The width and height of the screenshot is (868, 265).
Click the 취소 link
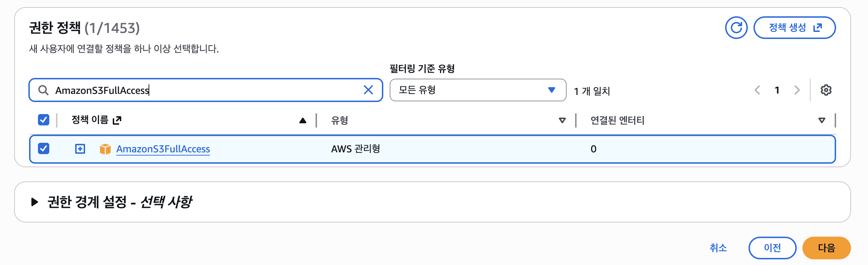pyautogui.click(x=718, y=248)
